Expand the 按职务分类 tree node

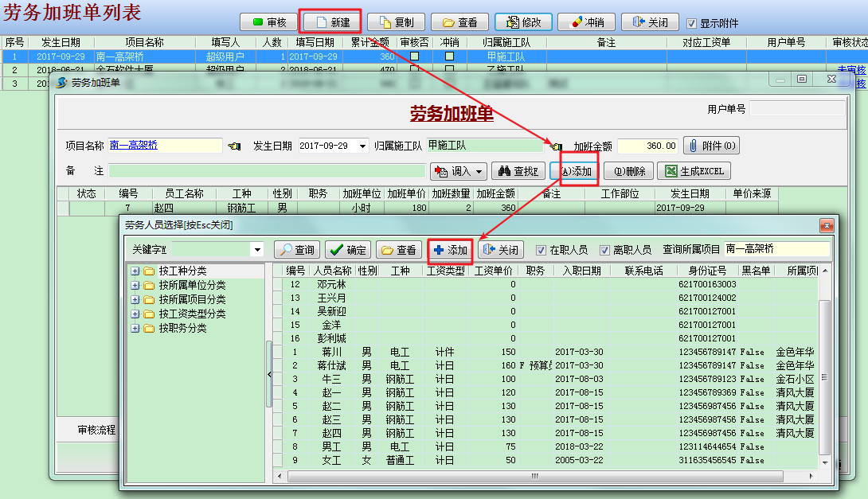click(135, 328)
